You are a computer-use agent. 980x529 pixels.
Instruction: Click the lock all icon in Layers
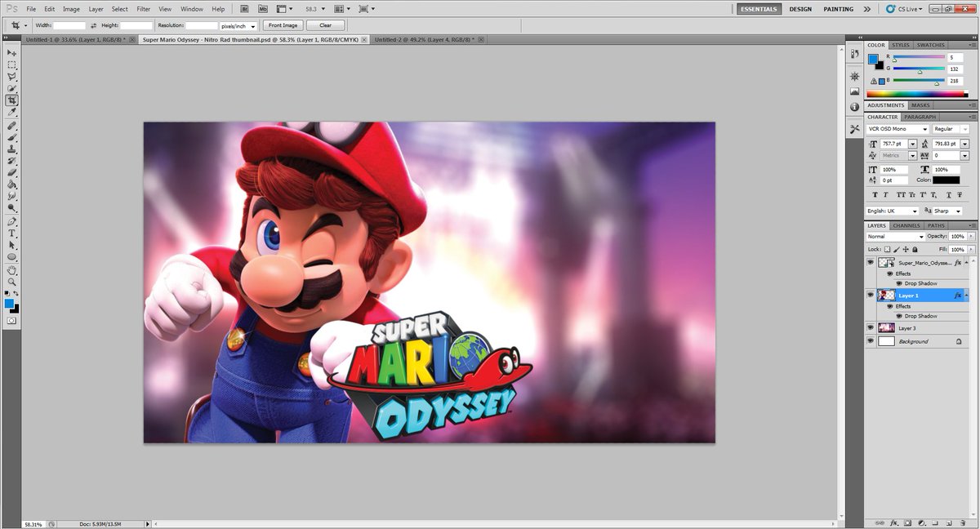(915, 249)
